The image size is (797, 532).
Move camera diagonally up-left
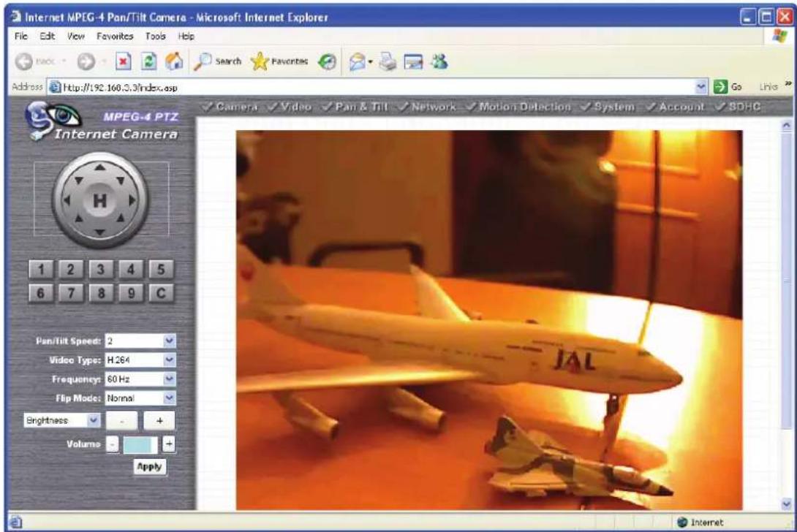79,180
